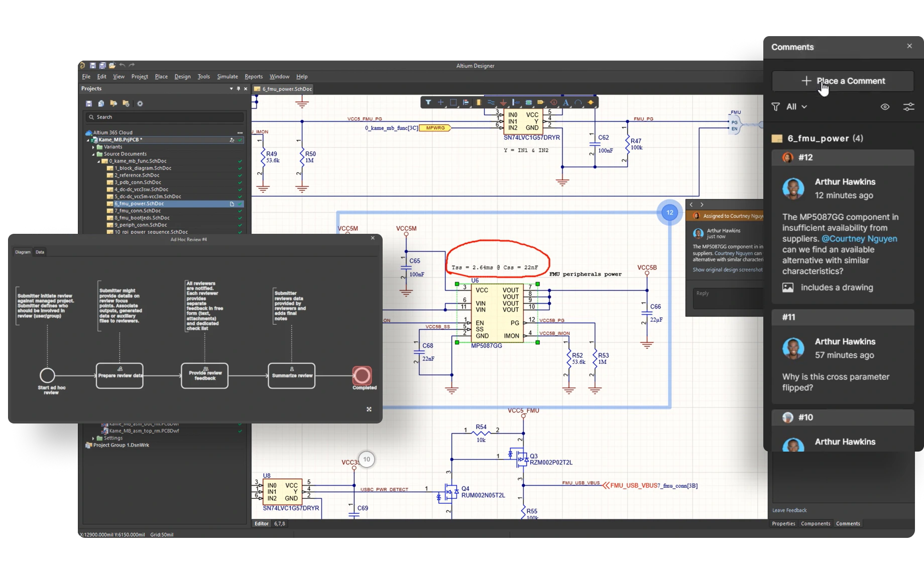
Task: Click the Open Document icon in title bar
Action: coord(112,65)
